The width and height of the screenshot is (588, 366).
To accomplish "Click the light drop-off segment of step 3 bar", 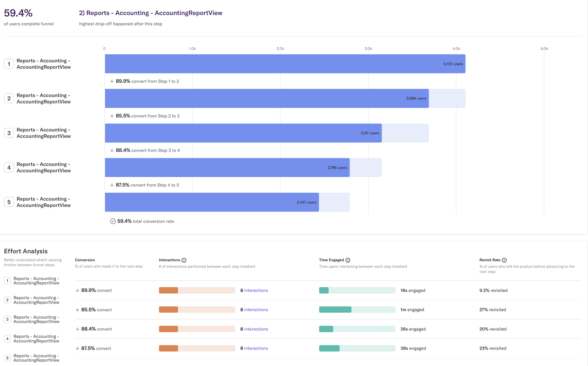I will click(x=405, y=133).
